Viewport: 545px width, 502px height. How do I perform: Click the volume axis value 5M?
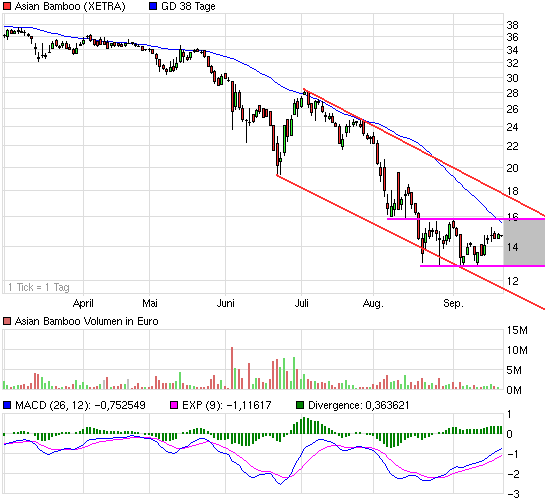(514, 370)
